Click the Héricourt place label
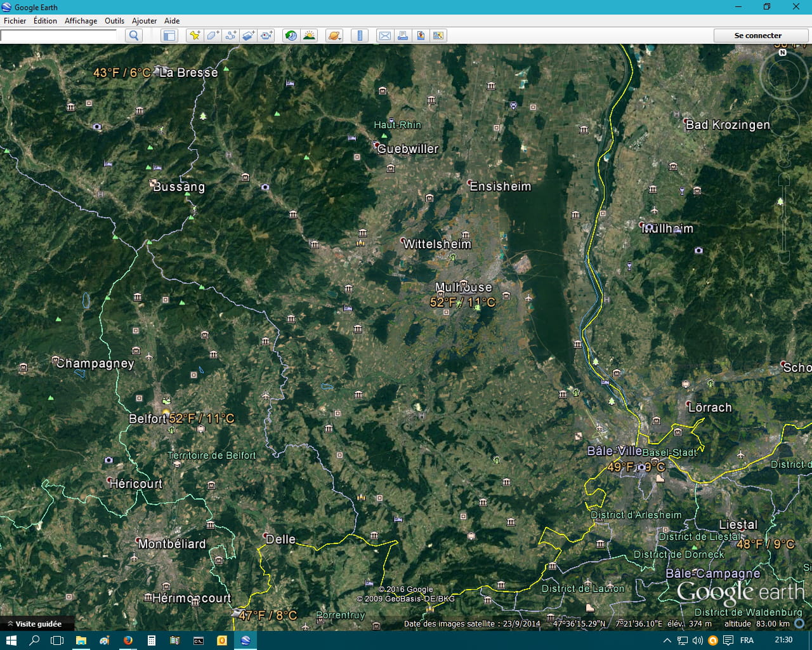The image size is (812, 650). (x=136, y=484)
